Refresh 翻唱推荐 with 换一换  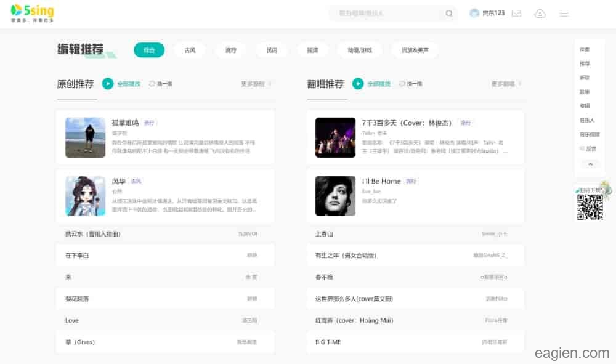coord(411,84)
